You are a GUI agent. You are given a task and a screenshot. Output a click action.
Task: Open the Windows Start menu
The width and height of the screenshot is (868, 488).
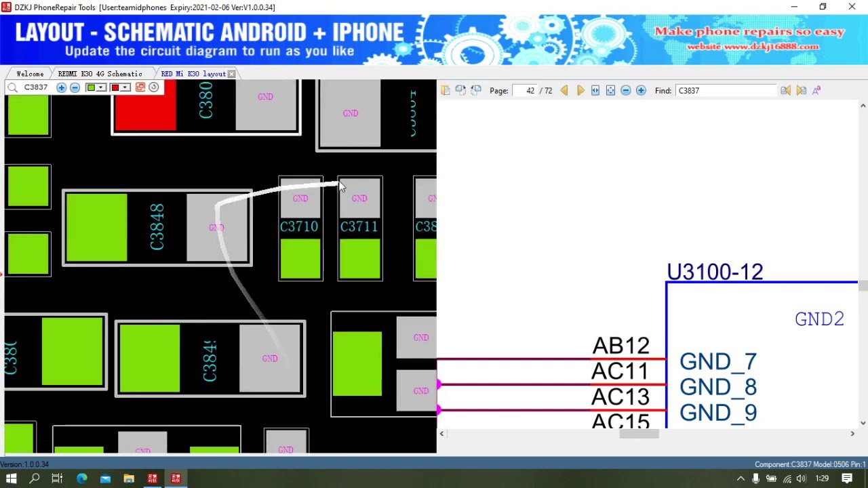12,479
